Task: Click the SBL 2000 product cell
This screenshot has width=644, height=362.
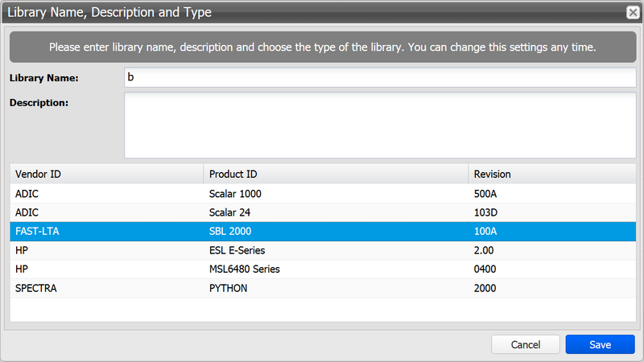Action: pos(231,232)
